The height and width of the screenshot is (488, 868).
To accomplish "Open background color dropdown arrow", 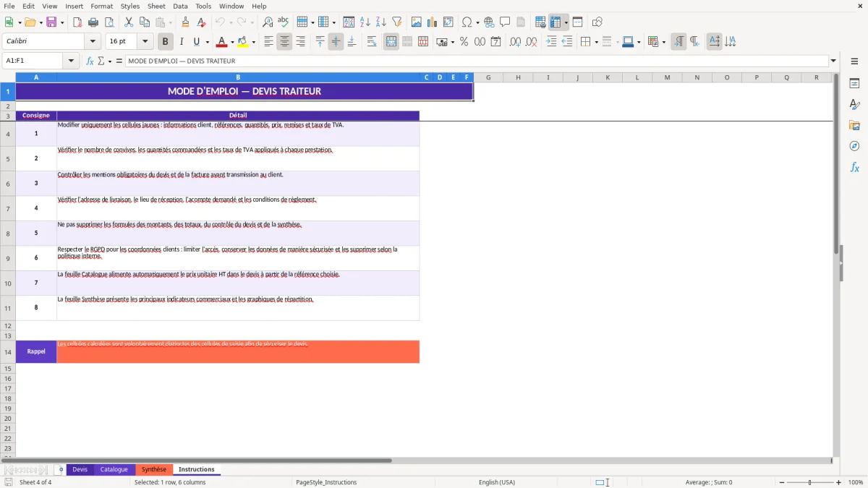I will [x=253, y=42].
